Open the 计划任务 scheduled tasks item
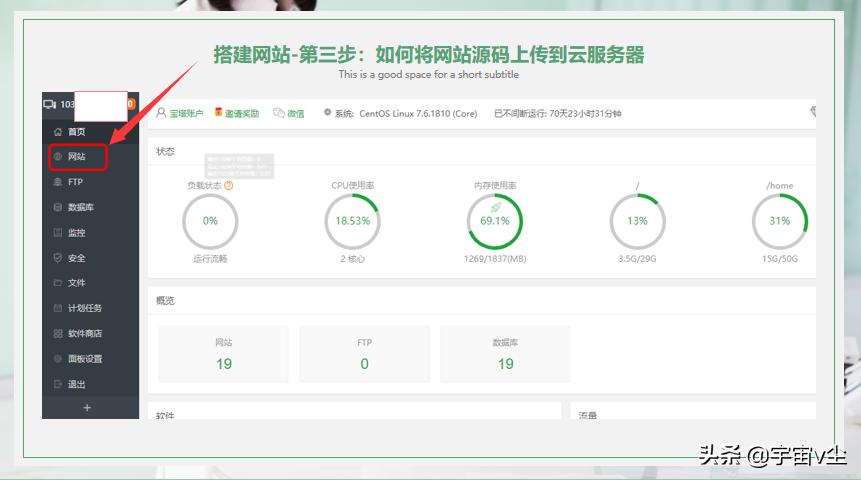861x480 pixels. pos(90,308)
